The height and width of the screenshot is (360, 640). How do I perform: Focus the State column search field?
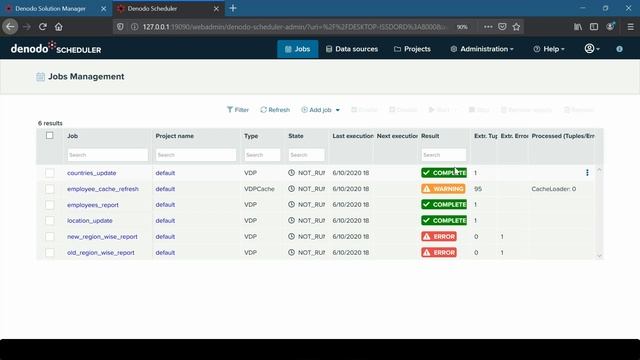tap(307, 155)
